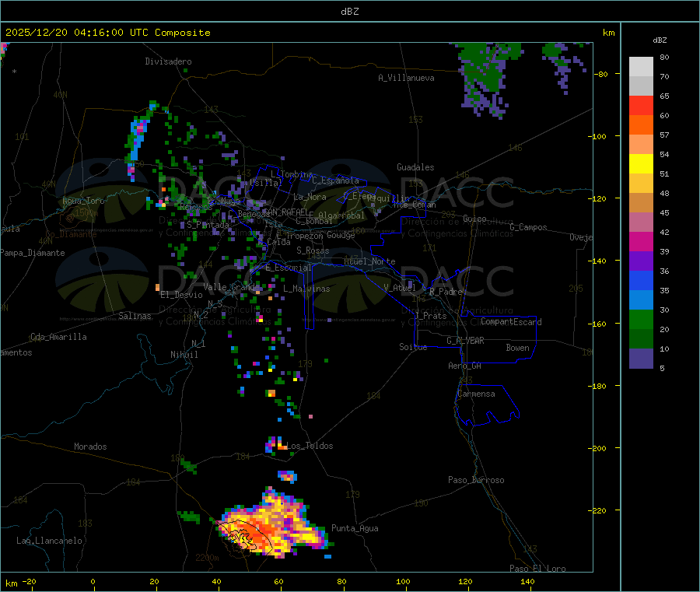
Task: Click the S_Pintada label
Action: coord(208,225)
